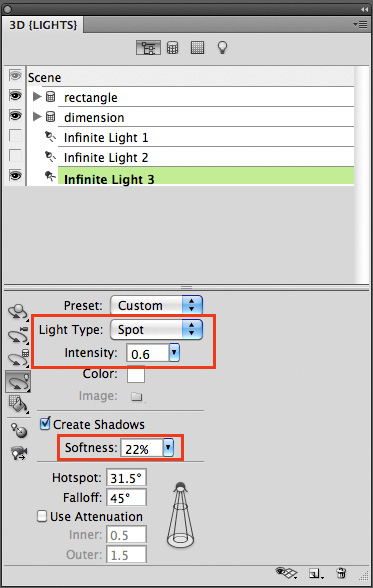Screen dimensions: 373x588
Task: Open the Preset dropdown set to Custom
Action: click(x=156, y=305)
